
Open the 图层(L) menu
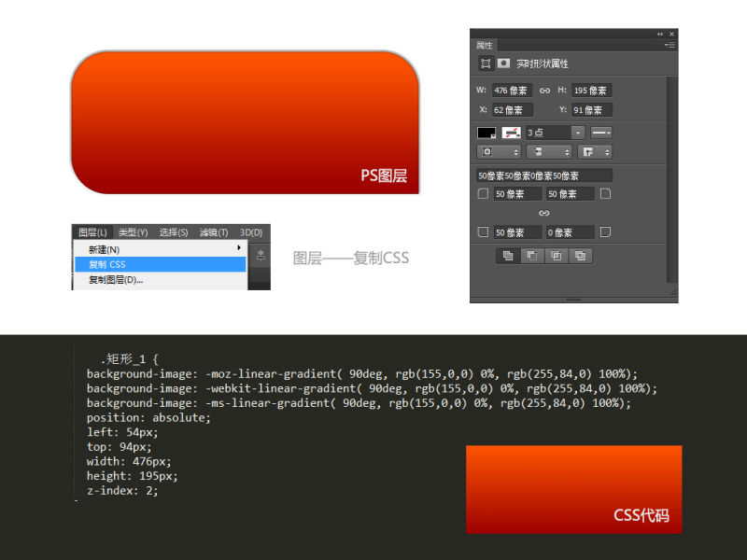pyautogui.click(x=92, y=232)
